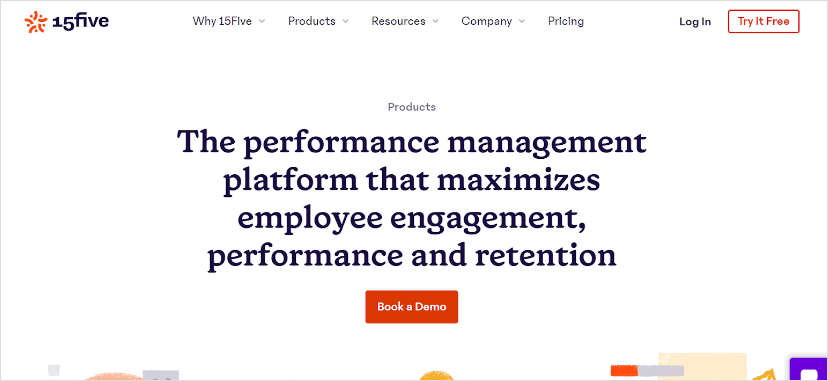Click the performance management platform headline
The height and width of the screenshot is (381, 828).
point(411,199)
